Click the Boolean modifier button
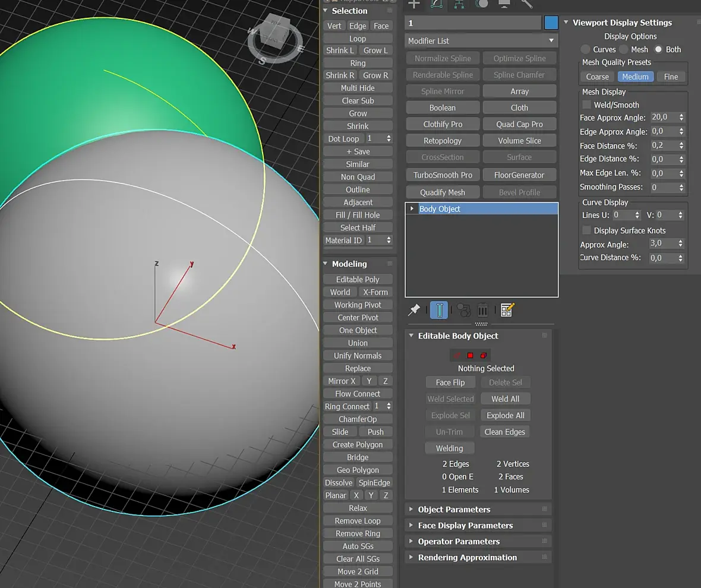The width and height of the screenshot is (701, 588). tap(443, 108)
